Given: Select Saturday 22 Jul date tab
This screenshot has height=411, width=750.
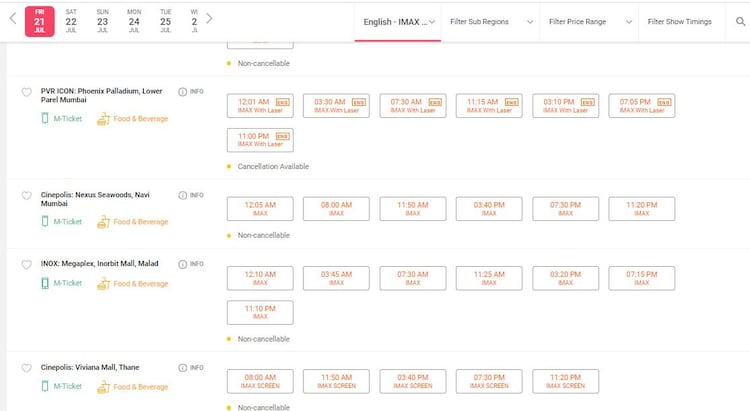Looking at the screenshot, I should [71, 20].
